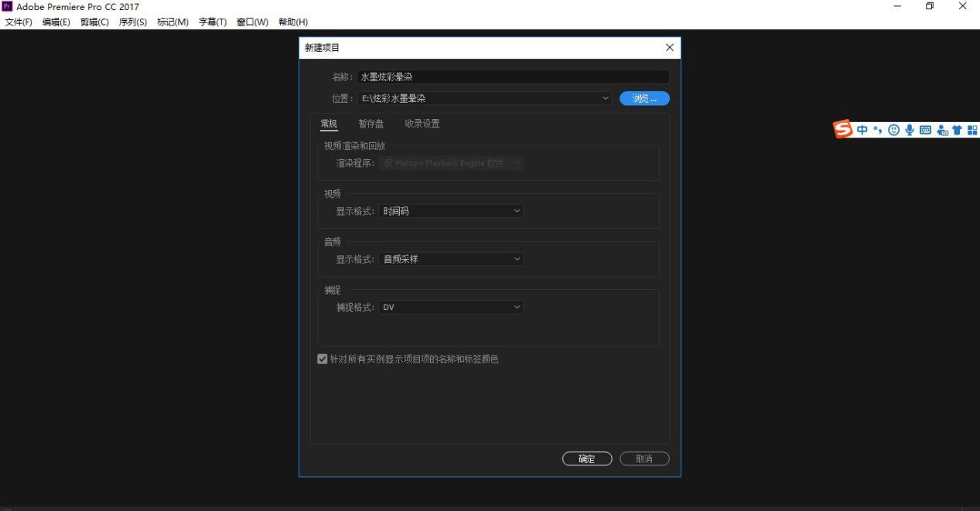Image resolution: width=980 pixels, height=511 pixels.
Task: Minimize the Premiere Pro window
Action: 897,6
